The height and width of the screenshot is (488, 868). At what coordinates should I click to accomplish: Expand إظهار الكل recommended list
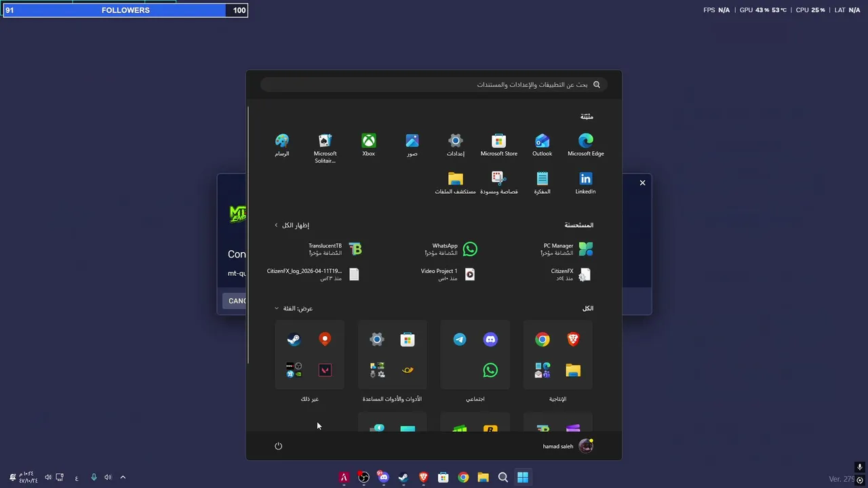292,225
